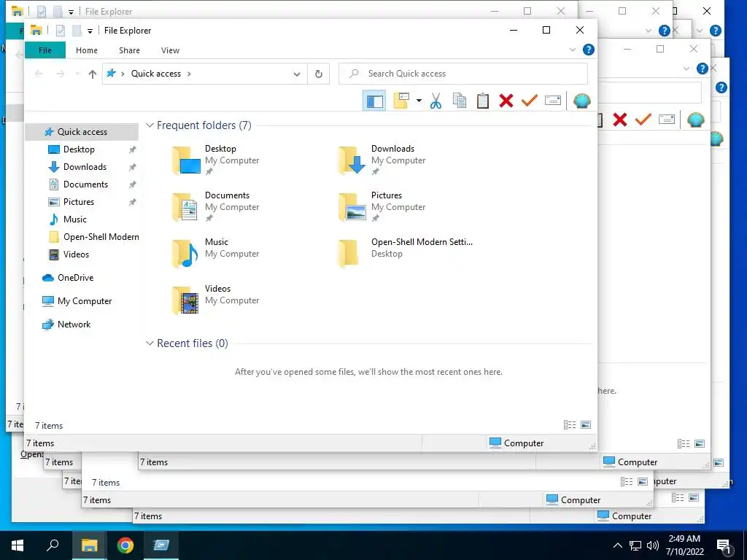Select Downloads in navigation pane
The image size is (747, 560).
pos(85,167)
